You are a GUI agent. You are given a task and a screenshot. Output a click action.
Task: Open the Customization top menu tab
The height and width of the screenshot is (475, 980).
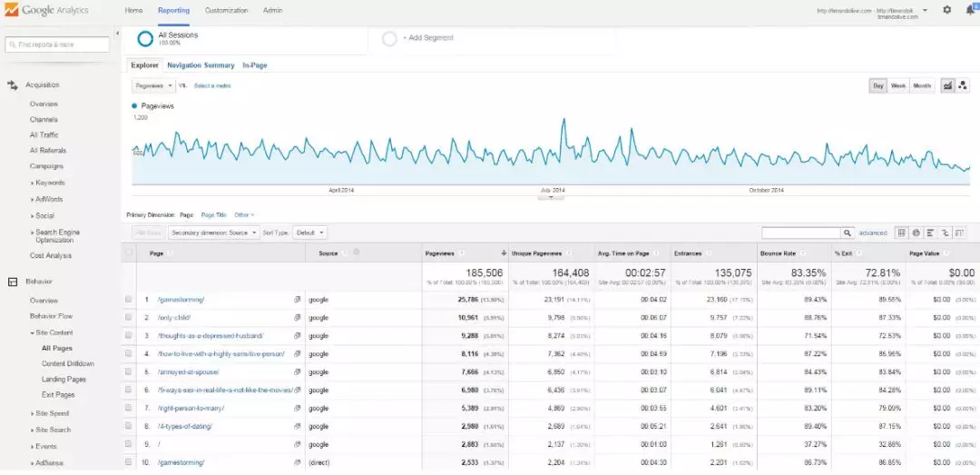[226, 10]
